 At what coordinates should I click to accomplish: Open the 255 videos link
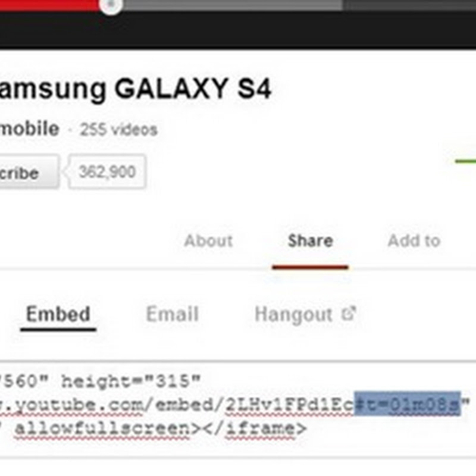pos(118,130)
